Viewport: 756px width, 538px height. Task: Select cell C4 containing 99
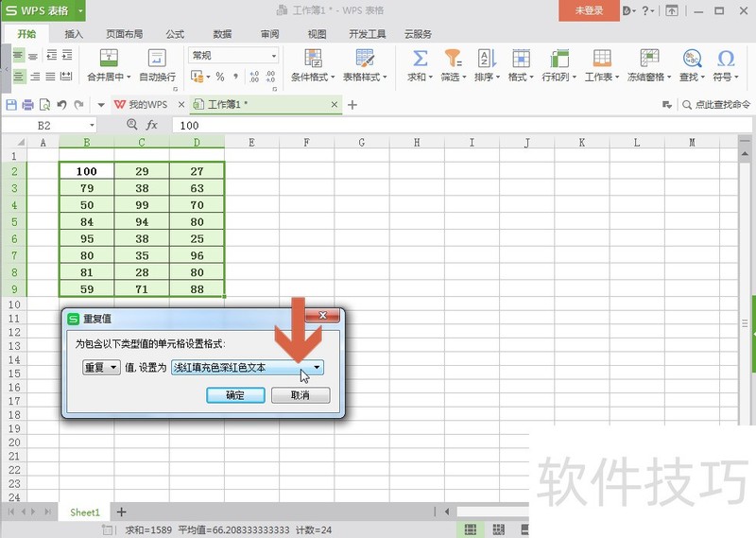tap(142, 204)
